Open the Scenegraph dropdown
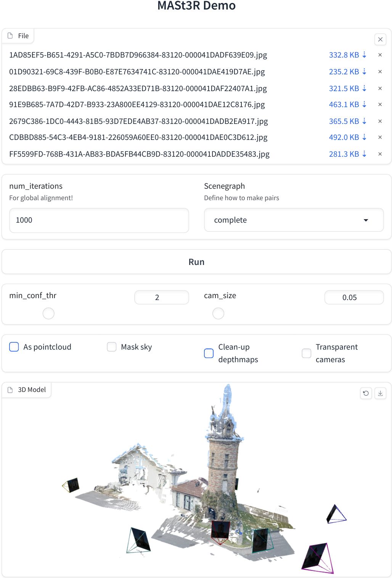The image size is (392, 578). tap(294, 220)
